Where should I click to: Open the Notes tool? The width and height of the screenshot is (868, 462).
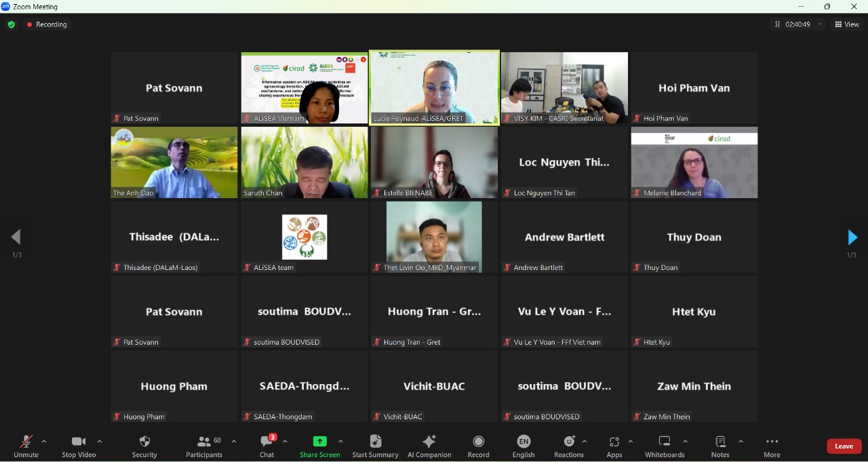point(720,446)
